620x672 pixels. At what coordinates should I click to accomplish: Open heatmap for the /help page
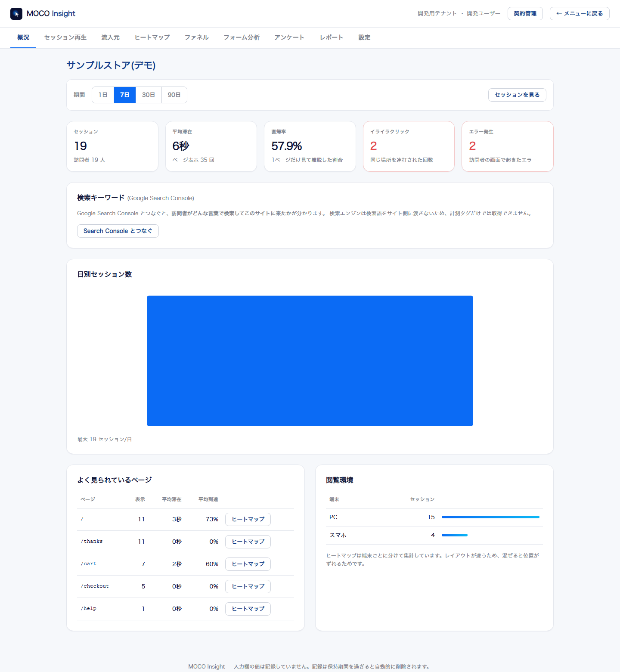coord(248,609)
